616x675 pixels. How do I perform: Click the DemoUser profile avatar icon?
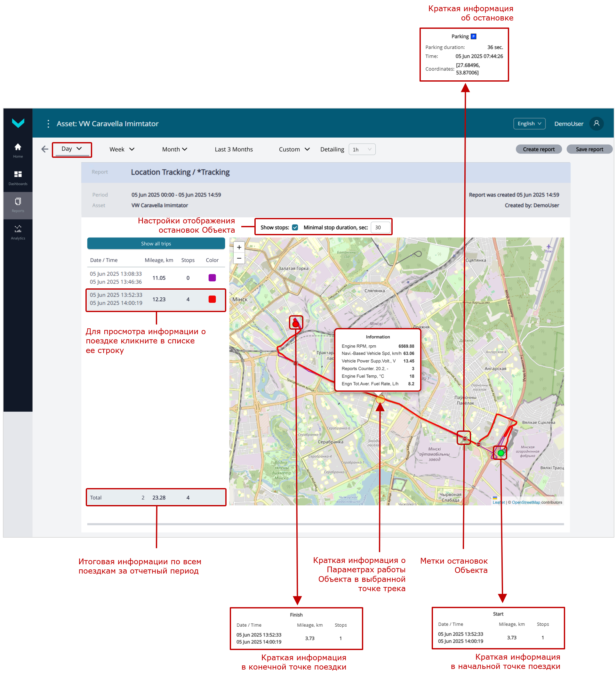pyautogui.click(x=596, y=124)
